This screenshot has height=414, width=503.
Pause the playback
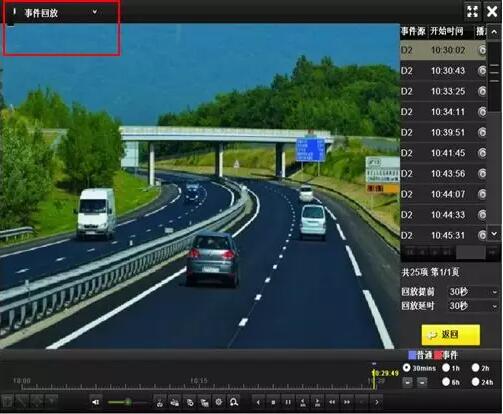click(288, 402)
